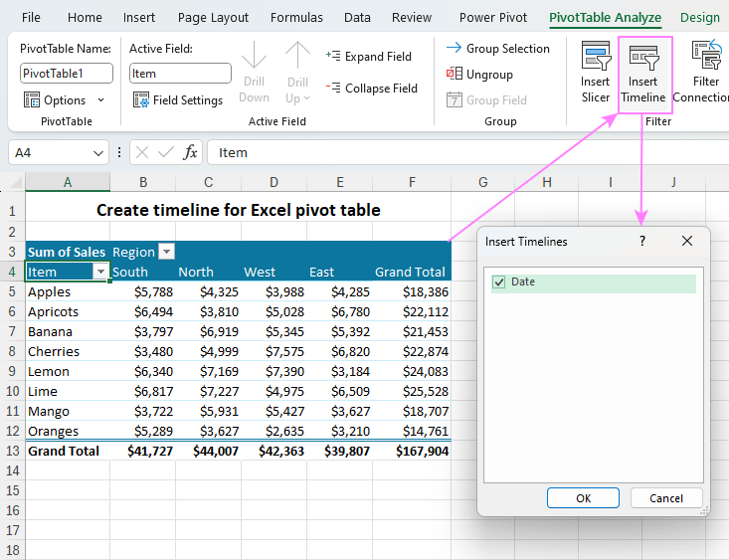Click the West column header cell

(x=273, y=272)
